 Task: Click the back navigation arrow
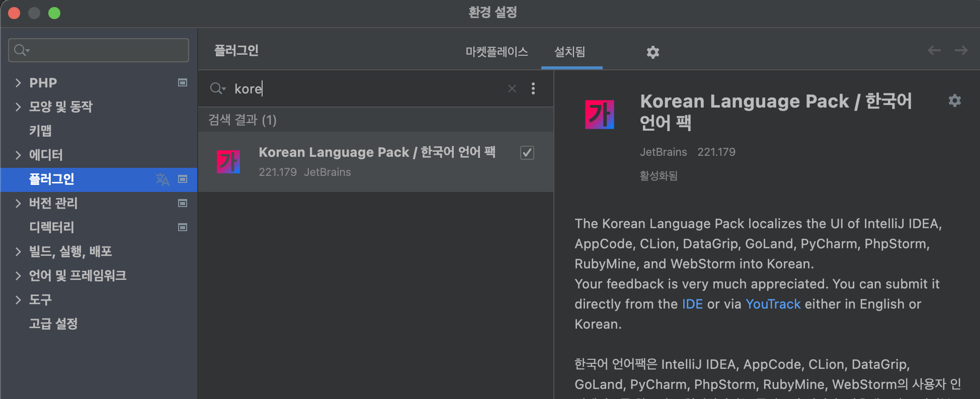click(x=934, y=50)
